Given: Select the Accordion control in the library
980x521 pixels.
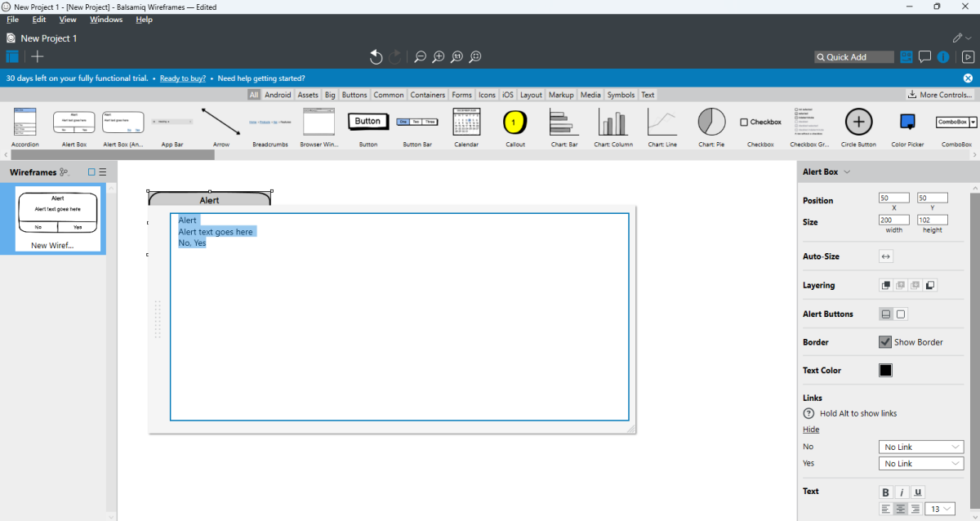Looking at the screenshot, I should [x=24, y=122].
